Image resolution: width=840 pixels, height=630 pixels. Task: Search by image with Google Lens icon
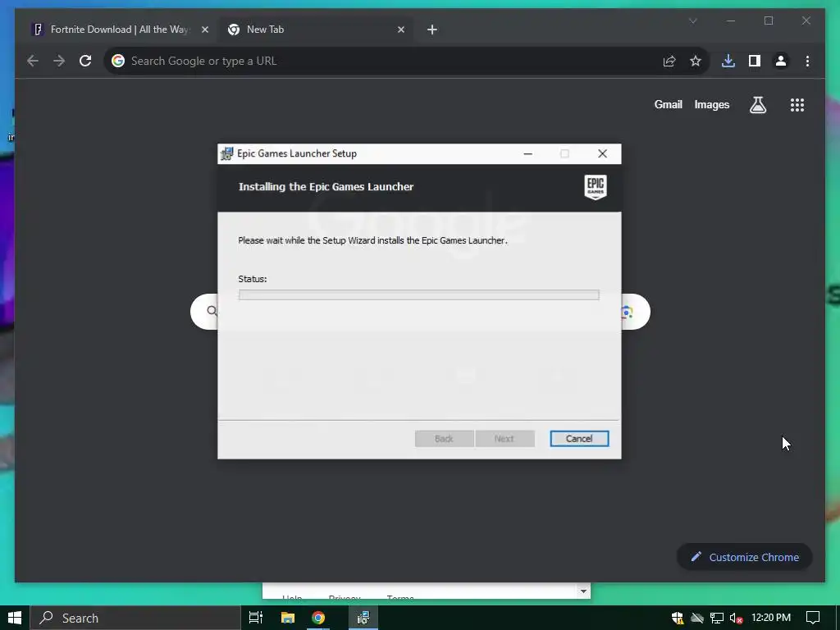[x=627, y=312]
